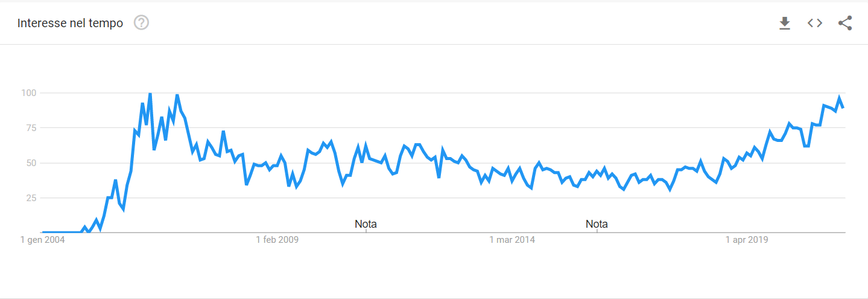Click the second Nota label on the timeline
The height and width of the screenshot is (299, 868).
[x=597, y=224]
